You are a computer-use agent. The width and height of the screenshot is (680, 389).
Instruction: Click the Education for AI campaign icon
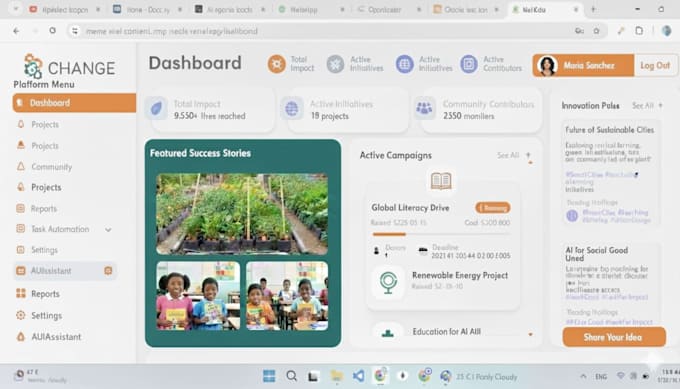tap(387, 333)
